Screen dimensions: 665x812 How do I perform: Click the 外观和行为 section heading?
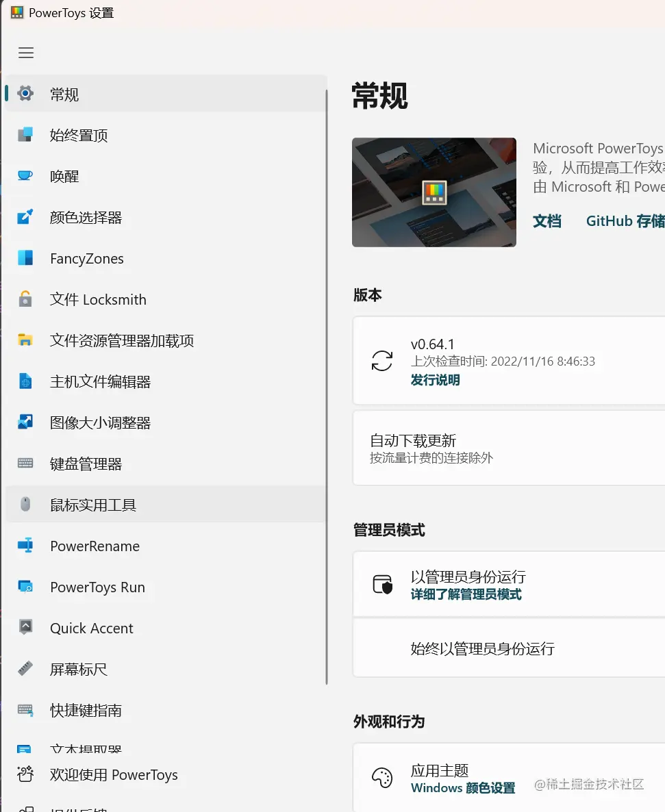pos(389,722)
